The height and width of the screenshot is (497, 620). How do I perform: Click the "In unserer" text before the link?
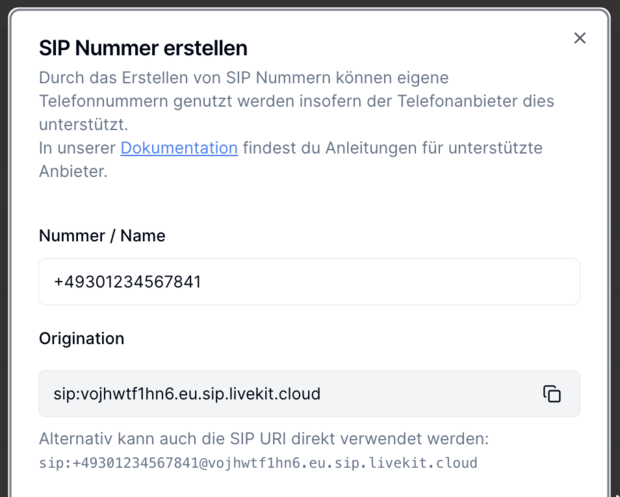pos(77,148)
